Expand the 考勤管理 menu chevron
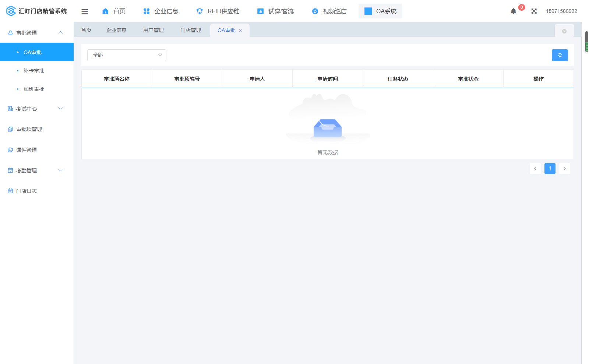Image resolution: width=589 pixels, height=364 pixels. (60, 170)
